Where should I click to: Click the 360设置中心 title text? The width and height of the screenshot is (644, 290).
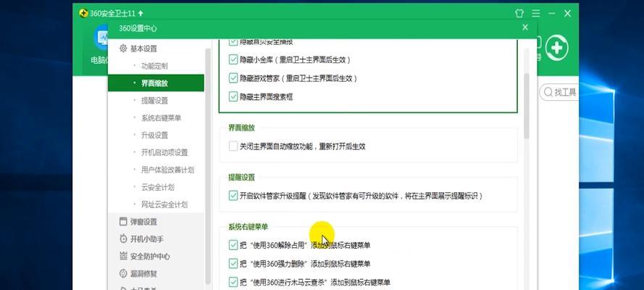click(138, 28)
